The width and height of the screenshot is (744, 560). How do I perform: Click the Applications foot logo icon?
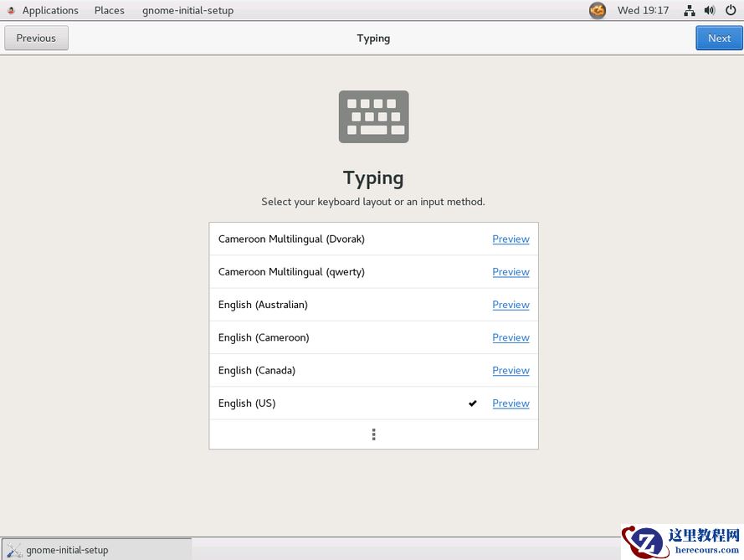click(11, 10)
